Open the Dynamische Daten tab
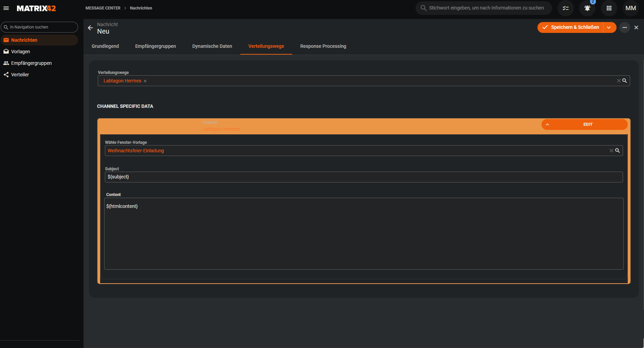Screen dimensions: 644x348 (212, 46)
